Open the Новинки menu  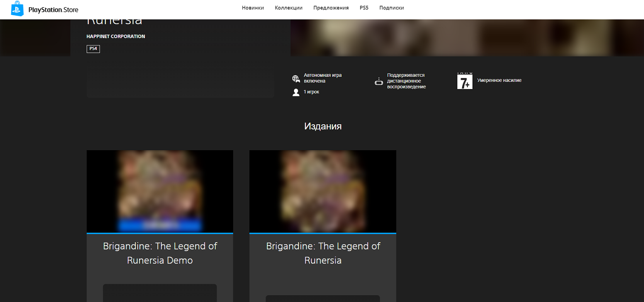pyautogui.click(x=253, y=8)
